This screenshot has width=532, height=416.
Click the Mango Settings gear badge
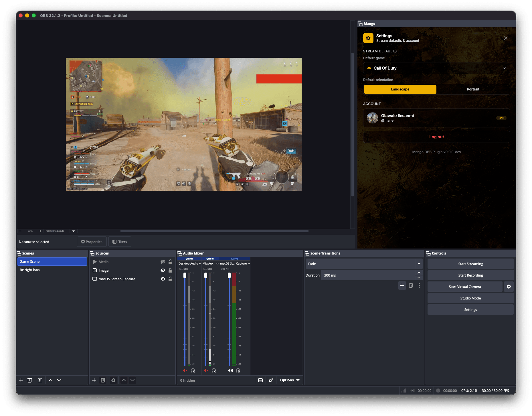(x=368, y=38)
